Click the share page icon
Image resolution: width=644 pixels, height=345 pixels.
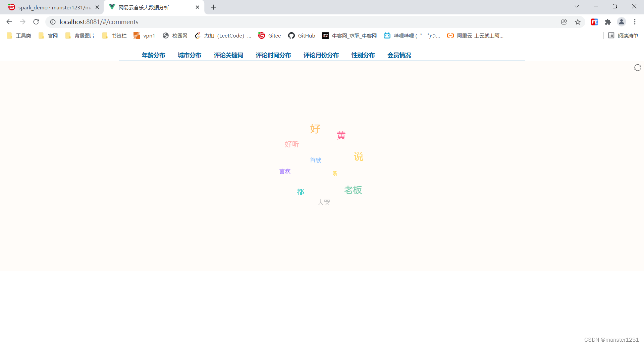564,22
